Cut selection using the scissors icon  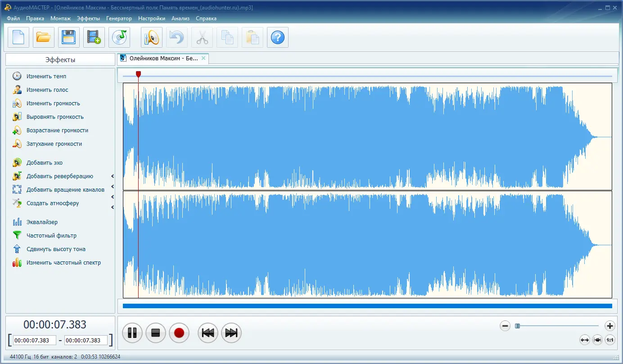coord(202,37)
